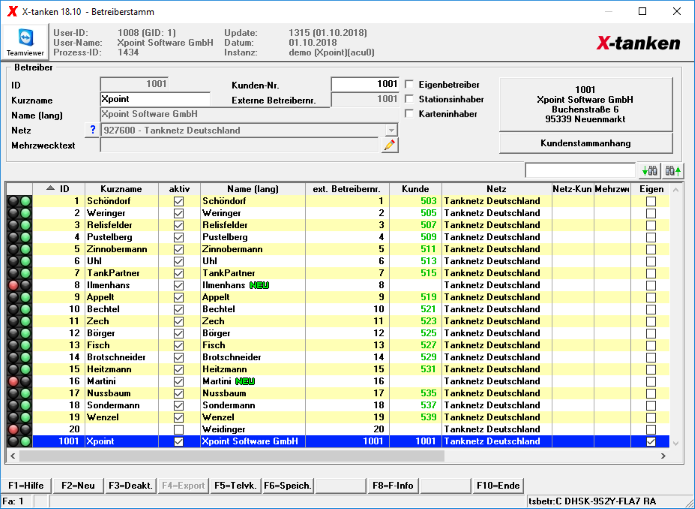Toggle Eigen checkbox in Schöndorf row
The height and width of the screenshot is (509, 695).
click(651, 201)
